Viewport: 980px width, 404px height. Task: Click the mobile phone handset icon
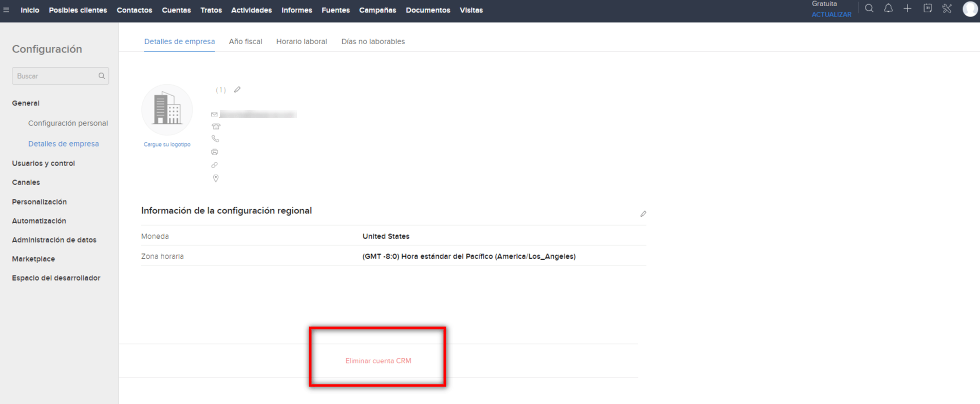215,139
